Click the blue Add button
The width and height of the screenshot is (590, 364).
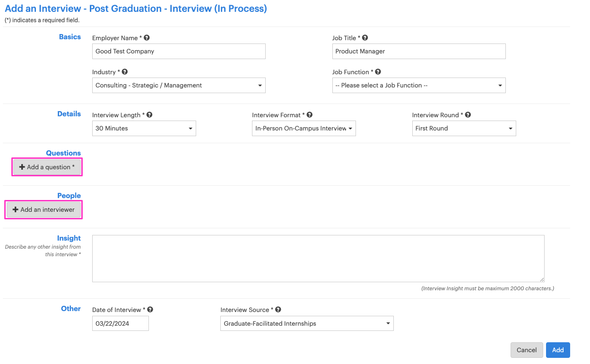[558, 350]
